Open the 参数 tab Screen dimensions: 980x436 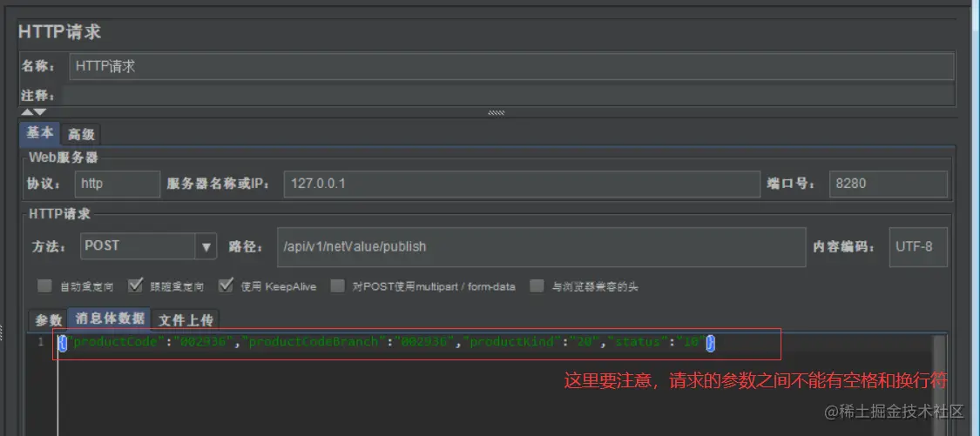pyautogui.click(x=49, y=320)
